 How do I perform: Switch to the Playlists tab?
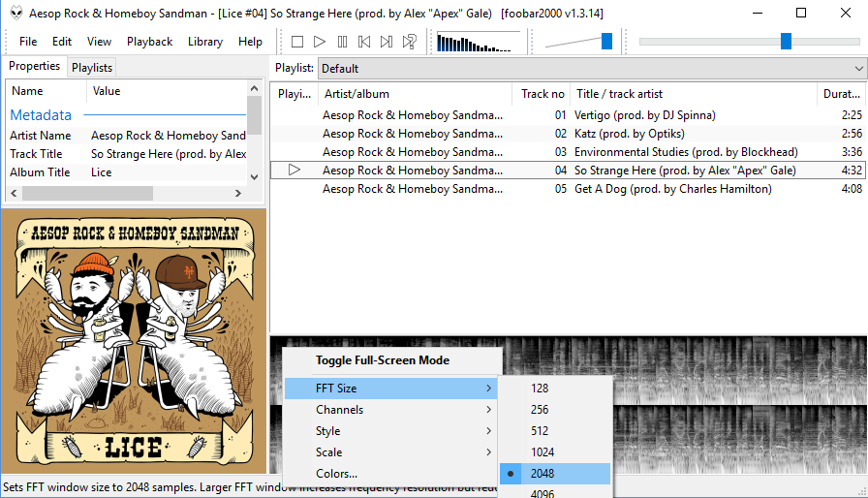(x=92, y=68)
